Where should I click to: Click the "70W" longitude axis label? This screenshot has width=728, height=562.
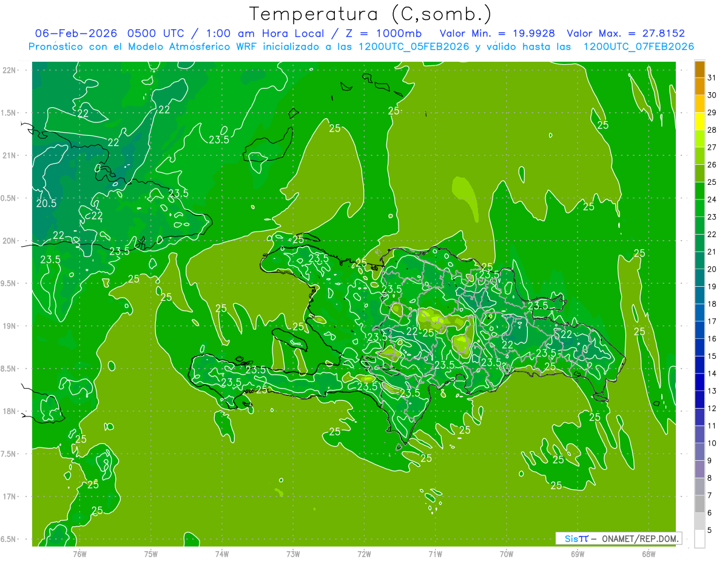point(506,554)
